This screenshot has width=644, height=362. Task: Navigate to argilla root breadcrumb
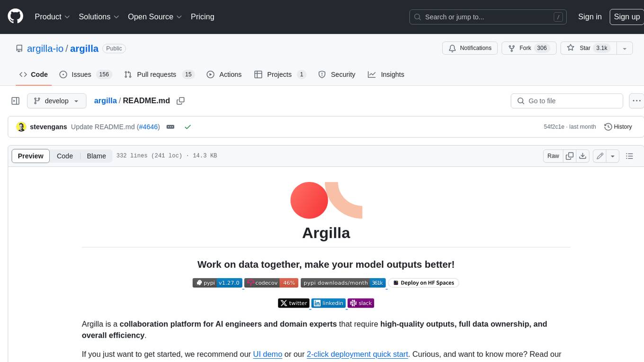[x=105, y=100]
